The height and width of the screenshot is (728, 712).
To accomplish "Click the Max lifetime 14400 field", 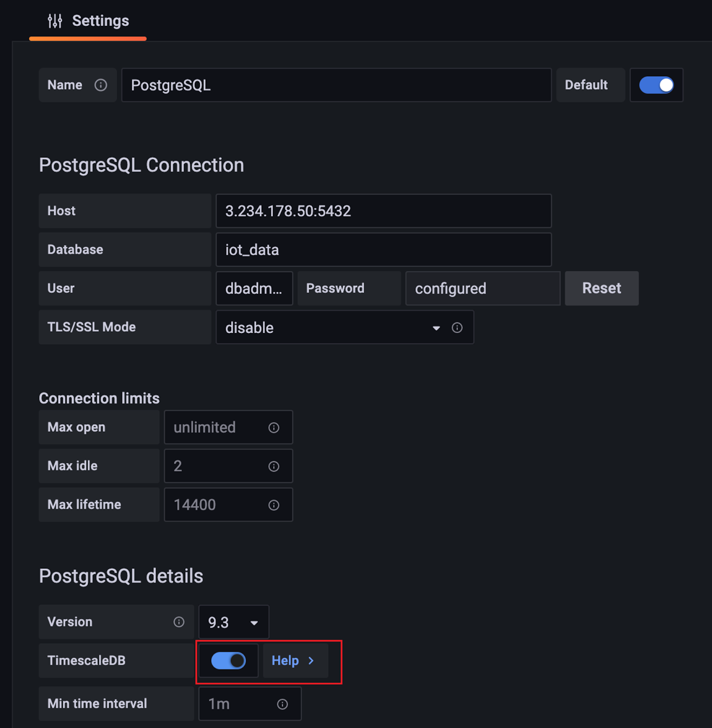I will click(228, 505).
